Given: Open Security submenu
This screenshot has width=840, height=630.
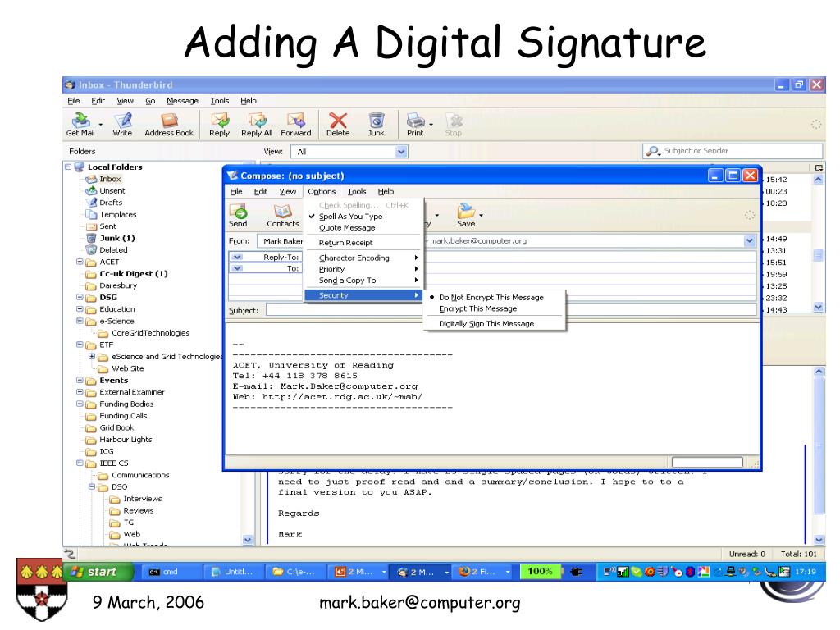Looking at the screenshot, I should tap(363, 295).
